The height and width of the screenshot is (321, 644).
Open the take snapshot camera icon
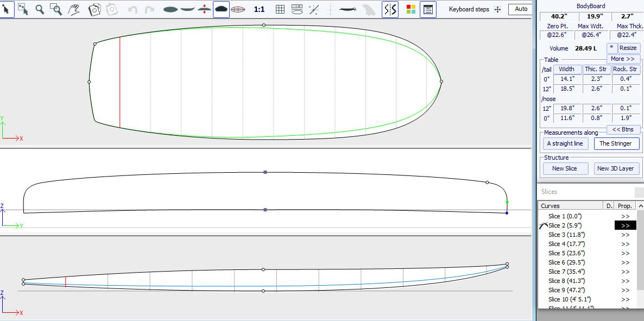(94, 9)
